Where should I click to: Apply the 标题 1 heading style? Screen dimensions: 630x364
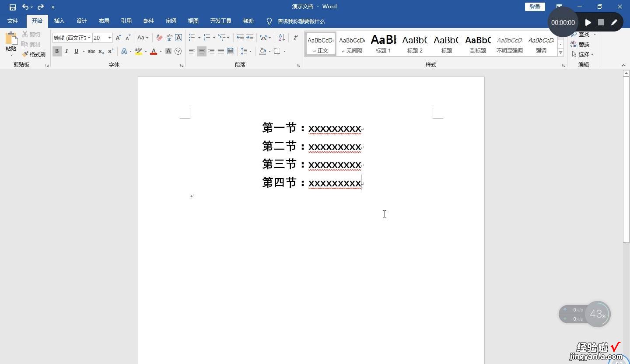click(383, 44)
